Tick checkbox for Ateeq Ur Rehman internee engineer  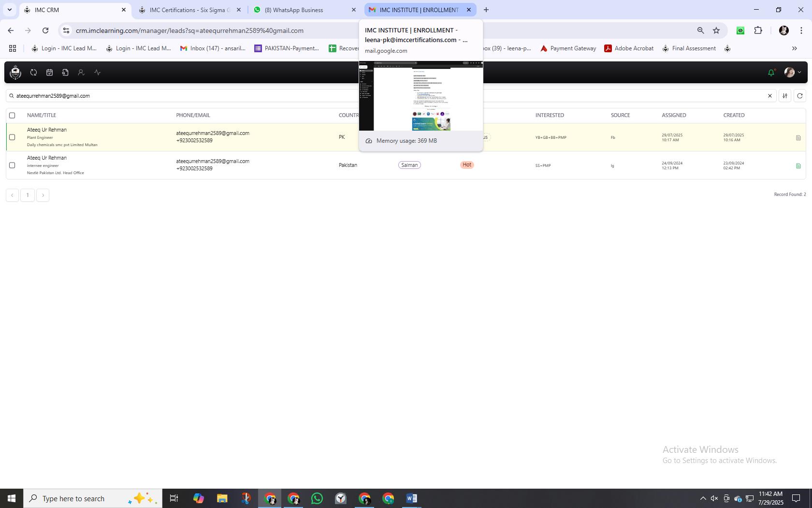(x=12, y=165)
